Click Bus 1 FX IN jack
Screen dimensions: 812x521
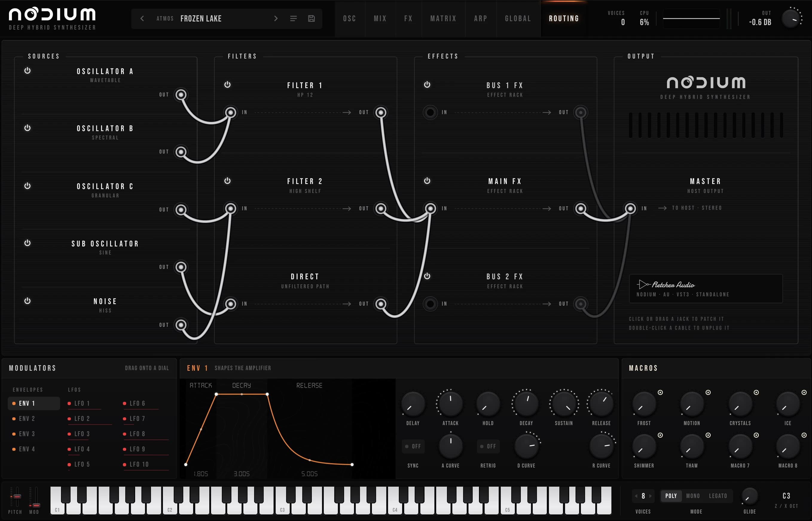tap(430, 112)
